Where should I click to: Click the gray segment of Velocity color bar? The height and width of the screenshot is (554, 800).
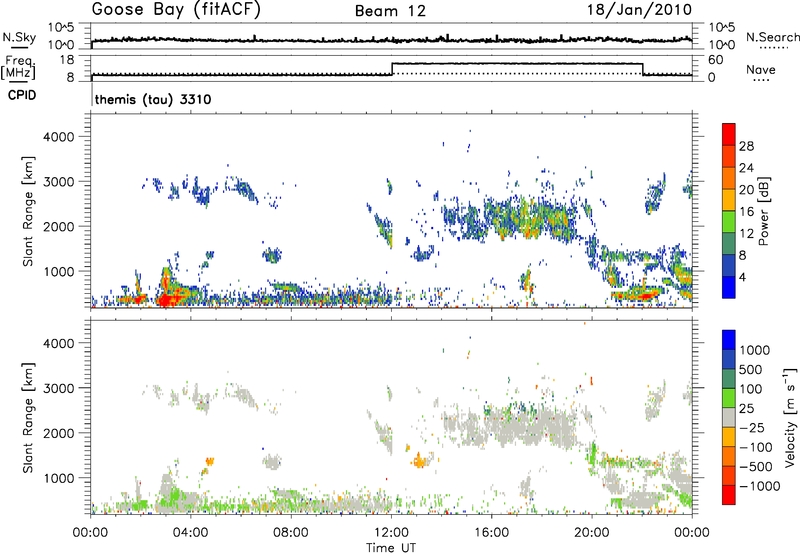point(729,418)
